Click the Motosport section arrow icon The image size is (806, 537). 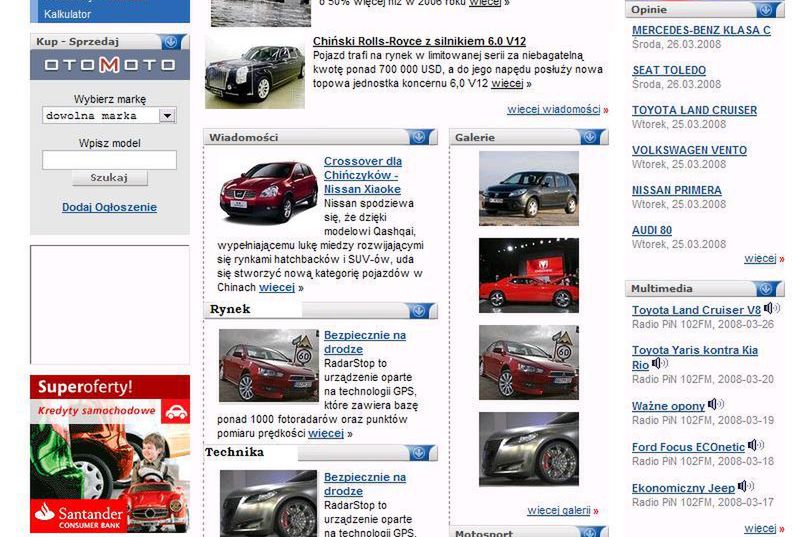(590, 532)
